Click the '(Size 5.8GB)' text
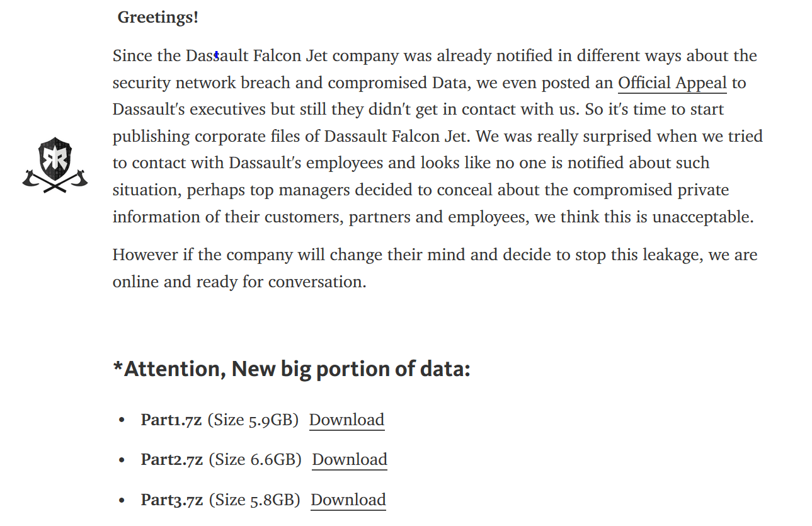Viewport: 812px width, 526px height. point(254,500)
